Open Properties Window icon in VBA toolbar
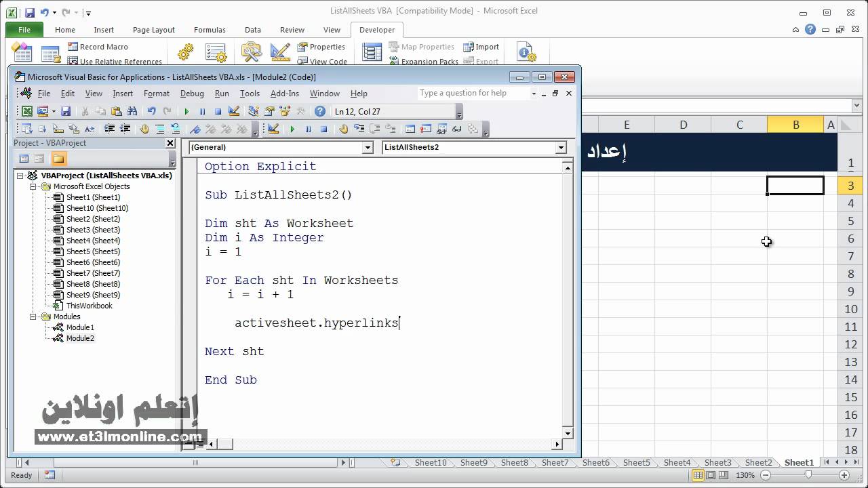This screenshot has height=488, width=868. 269,111
